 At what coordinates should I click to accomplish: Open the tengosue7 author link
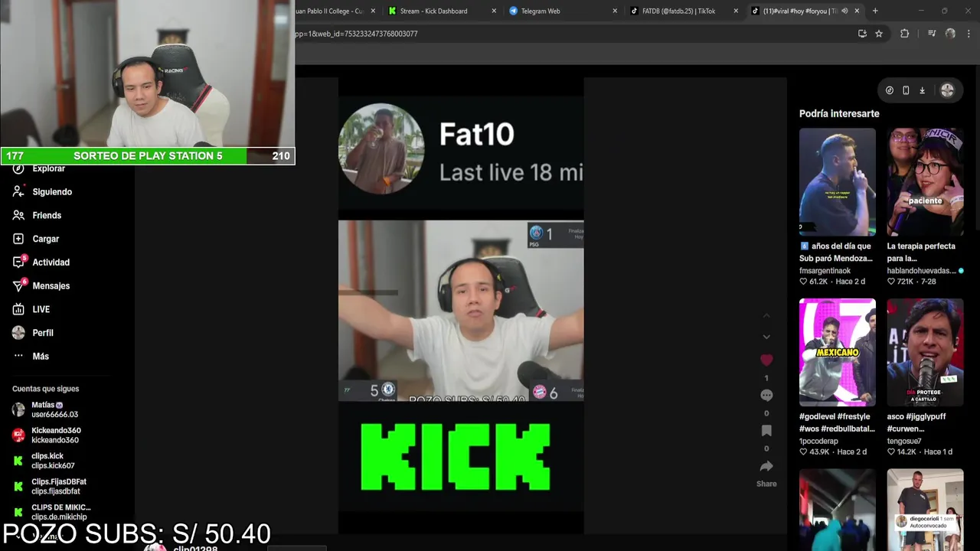[904, 442]
